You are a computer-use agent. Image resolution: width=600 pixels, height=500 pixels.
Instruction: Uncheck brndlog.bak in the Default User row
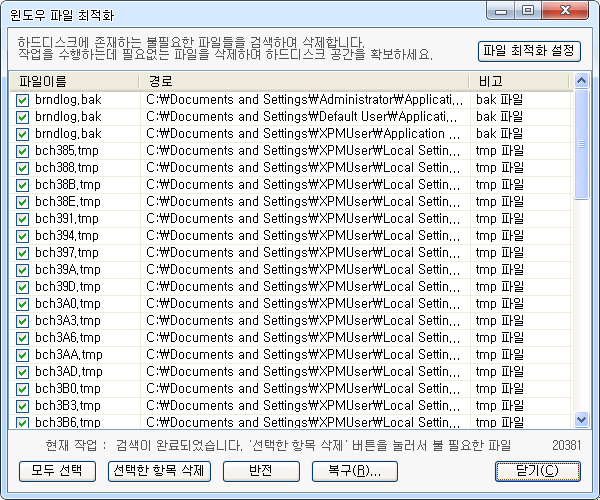[23, 117]
